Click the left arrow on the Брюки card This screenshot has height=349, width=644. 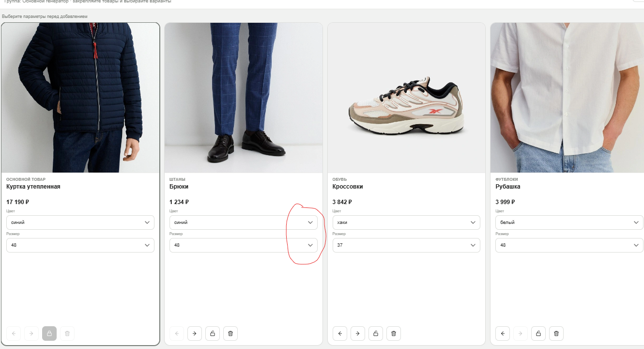pyautogui.click(x=177, y=333)
